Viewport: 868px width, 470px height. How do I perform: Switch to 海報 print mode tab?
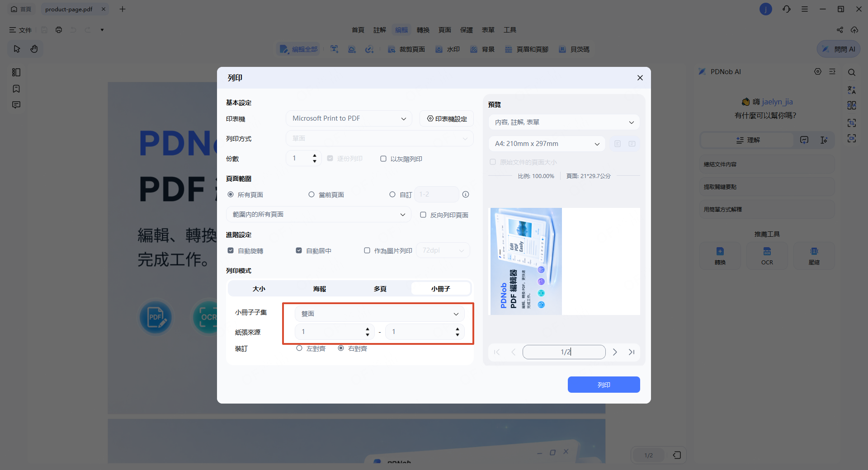320,289
